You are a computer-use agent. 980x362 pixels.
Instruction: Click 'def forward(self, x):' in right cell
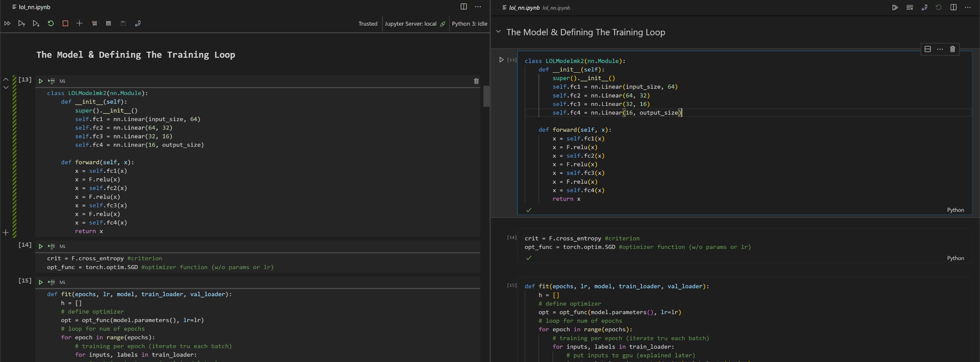click(x=575, y=130)
